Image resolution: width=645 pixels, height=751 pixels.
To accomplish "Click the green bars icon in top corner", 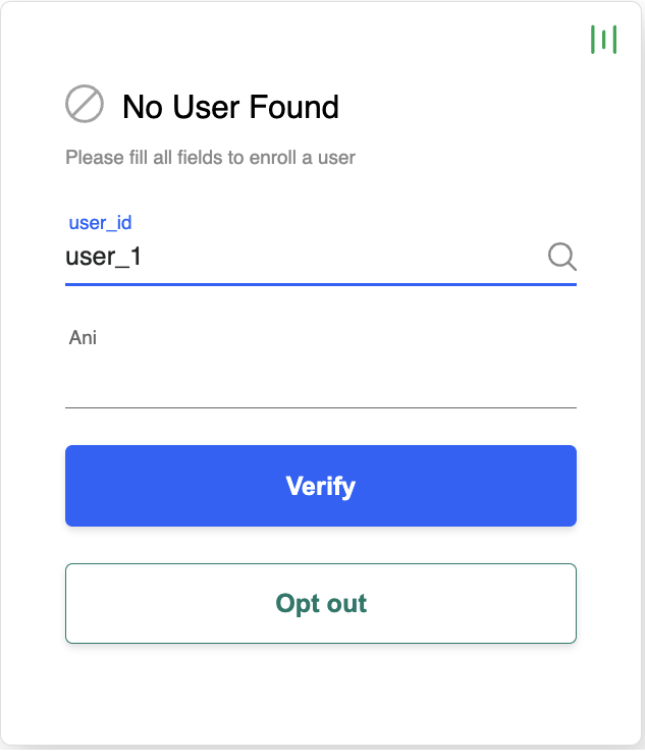I will 603,39.
